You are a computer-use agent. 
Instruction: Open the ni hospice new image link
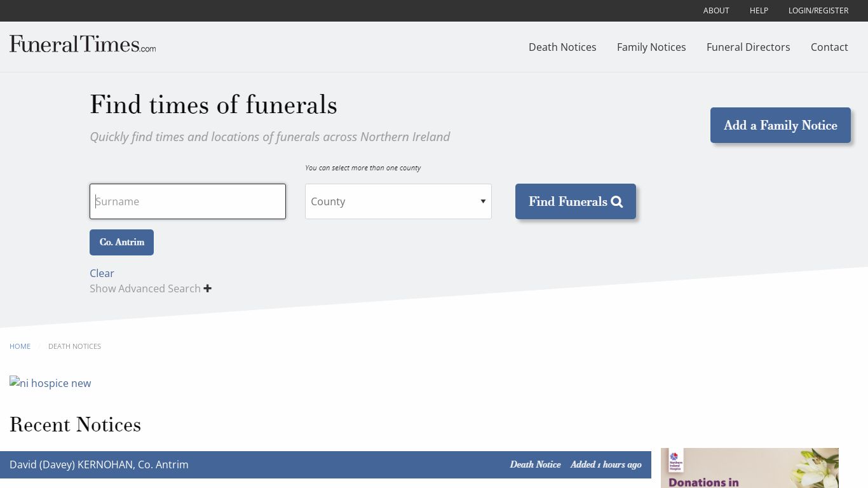pos(50,383)
